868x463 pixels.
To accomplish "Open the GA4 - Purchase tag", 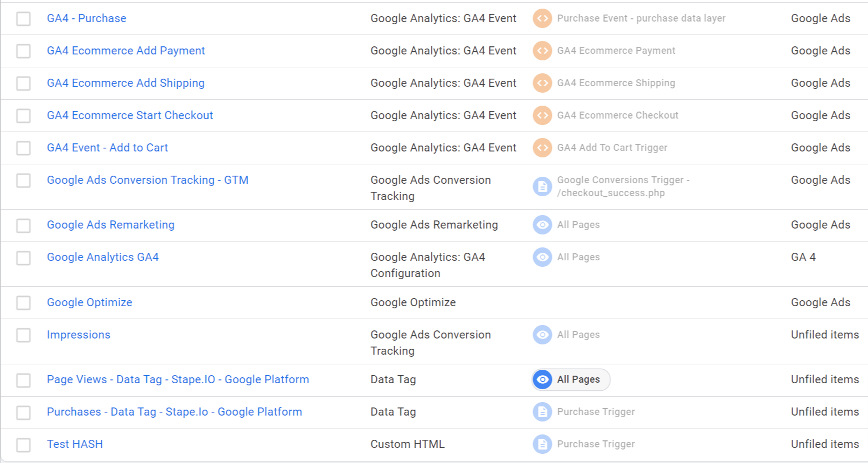I will [87, 18].
